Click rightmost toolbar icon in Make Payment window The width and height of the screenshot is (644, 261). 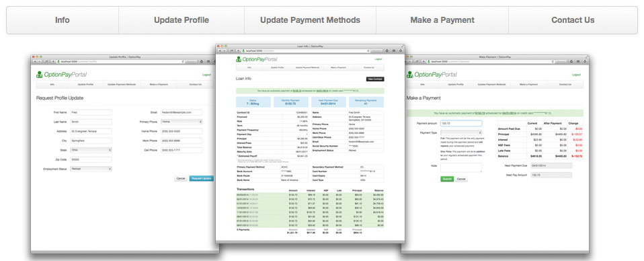click(x=585, y=61)
